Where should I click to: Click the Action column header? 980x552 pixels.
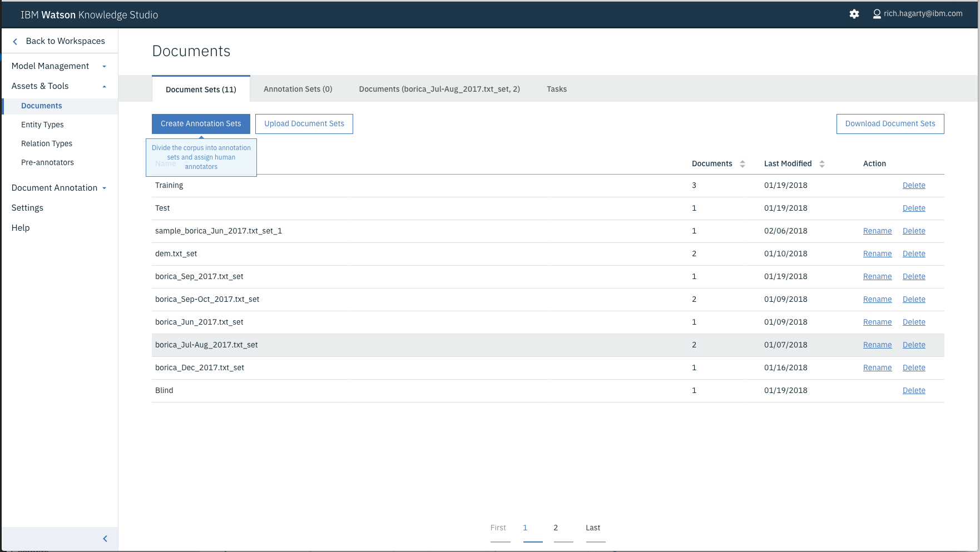(x=874, y=164)
